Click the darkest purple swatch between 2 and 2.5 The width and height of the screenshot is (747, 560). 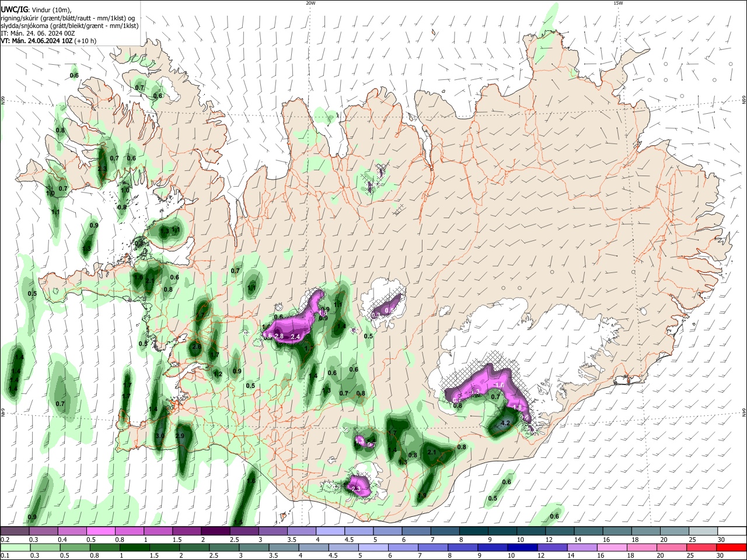pos(215,531)
